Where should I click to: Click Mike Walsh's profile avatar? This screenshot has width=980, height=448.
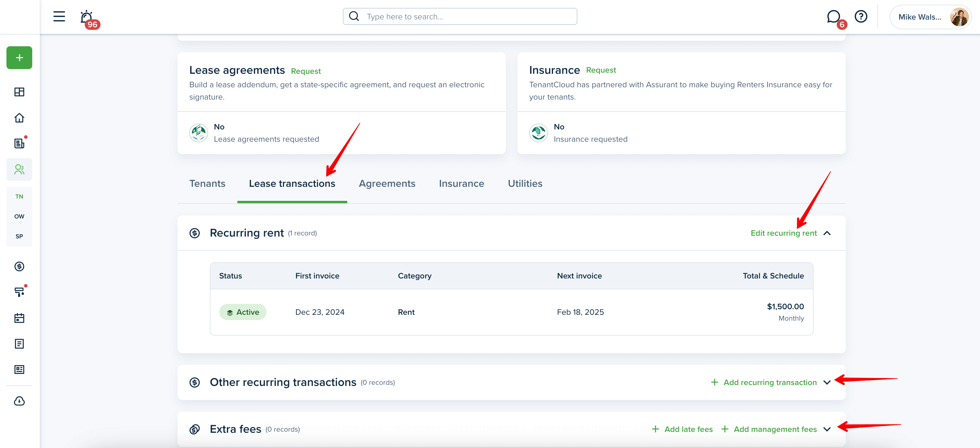coord(959,17)
